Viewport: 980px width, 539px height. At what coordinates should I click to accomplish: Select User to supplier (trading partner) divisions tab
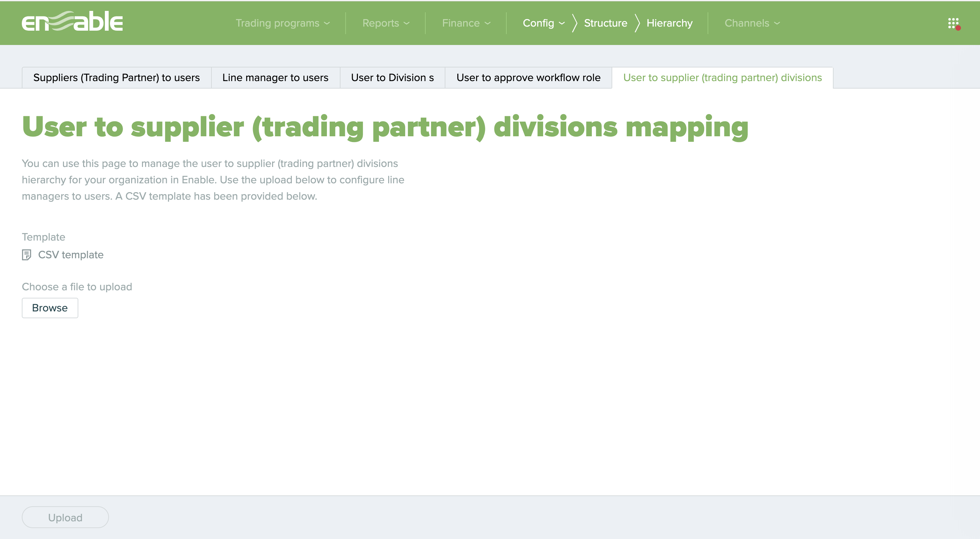(x=722, y=78)
